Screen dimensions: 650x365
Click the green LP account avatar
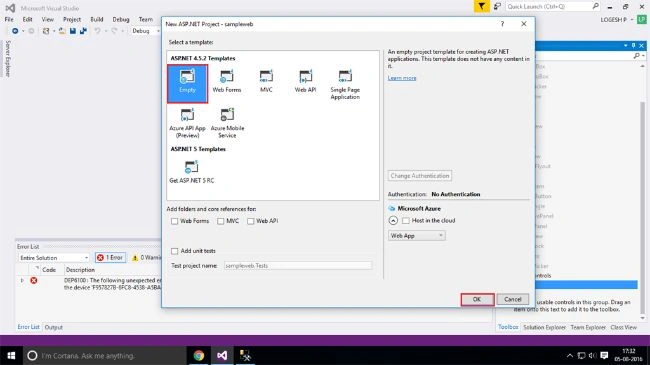(x=642, y=19)
